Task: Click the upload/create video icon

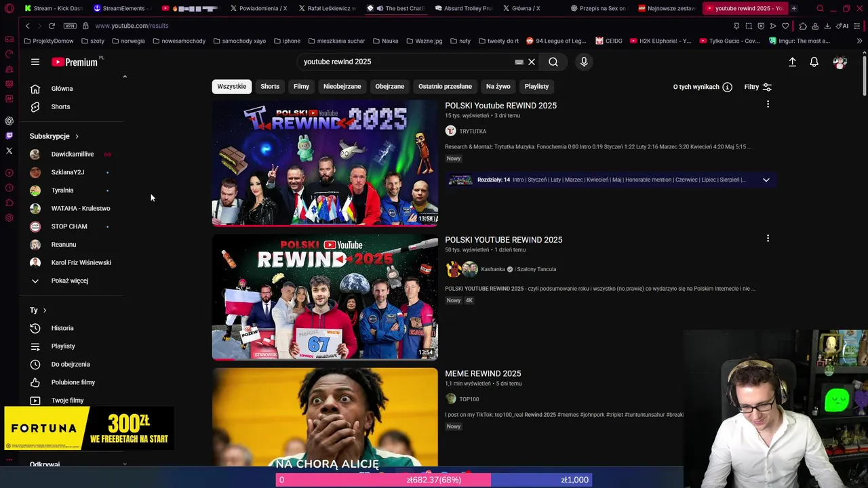Action: point(792,62)
